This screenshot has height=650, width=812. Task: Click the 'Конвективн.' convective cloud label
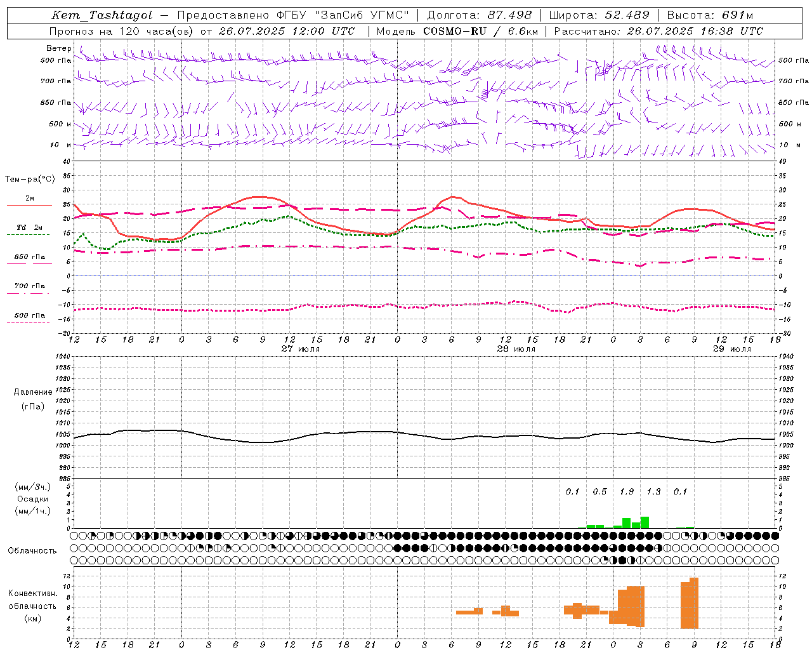(x=33, y=594)
